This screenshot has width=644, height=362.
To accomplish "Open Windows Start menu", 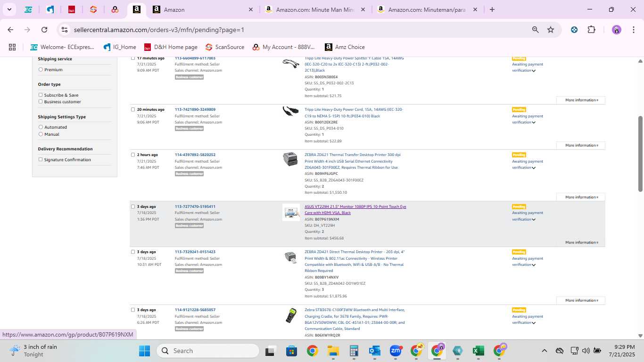I will tap(144, 351).
